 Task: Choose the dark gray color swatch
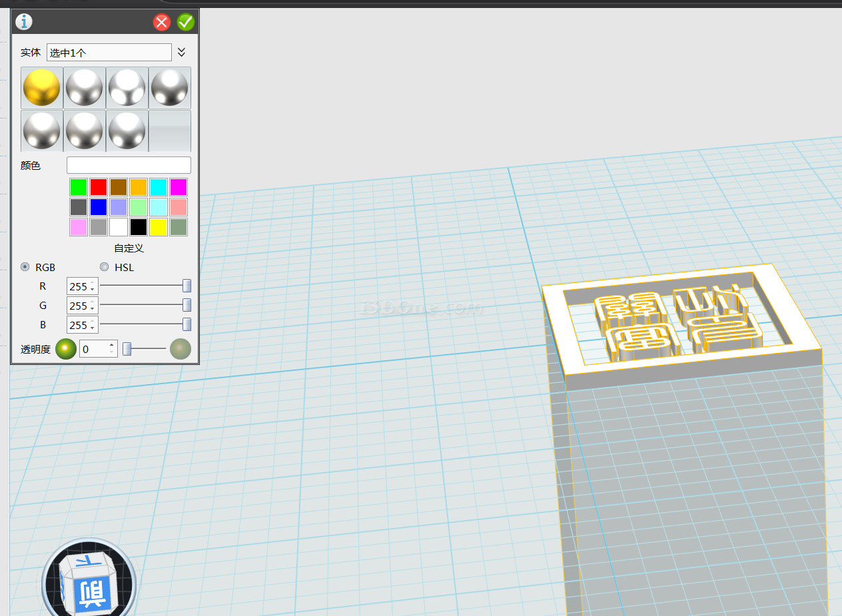point(79,207)
